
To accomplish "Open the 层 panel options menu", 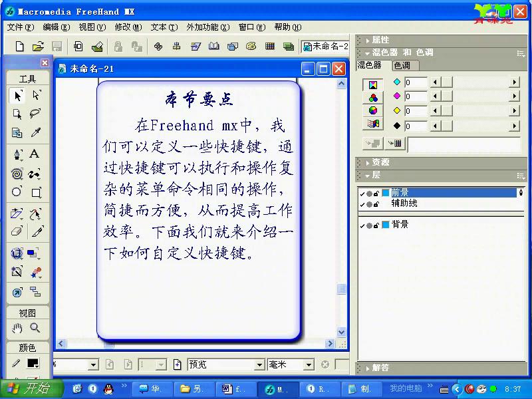I will click(x=521, y=176).
